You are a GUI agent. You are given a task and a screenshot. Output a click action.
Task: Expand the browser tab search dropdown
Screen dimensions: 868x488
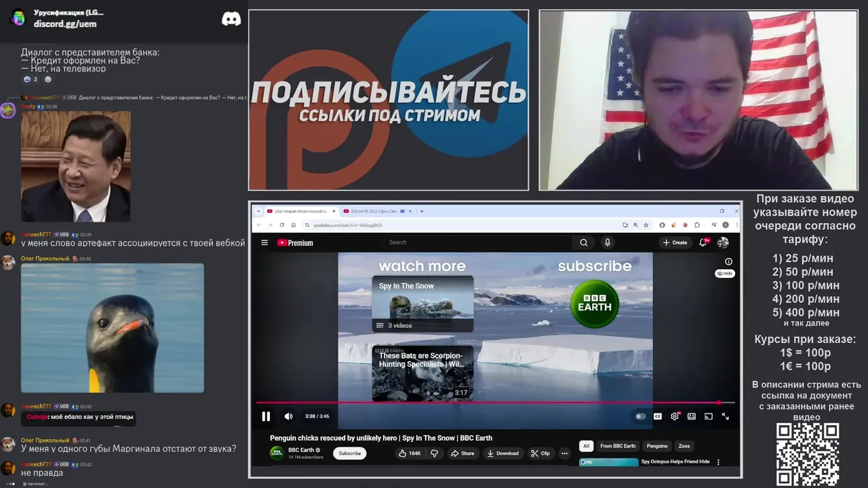pyautogui.click(x=258, y=211)
